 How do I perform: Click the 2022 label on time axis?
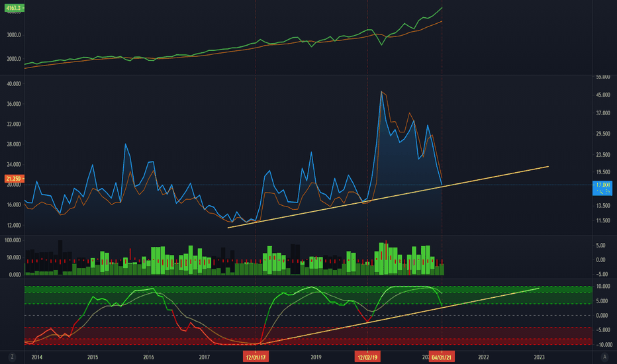(484, 357)
